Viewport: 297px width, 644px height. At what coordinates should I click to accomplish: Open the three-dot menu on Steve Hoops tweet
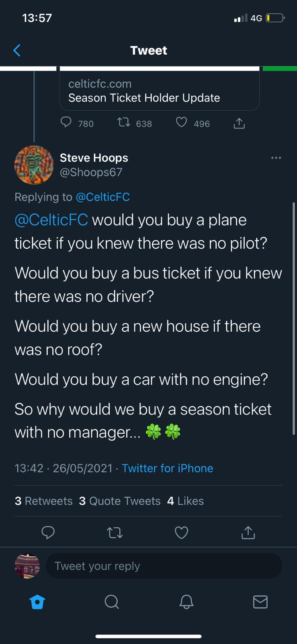click(x=276, y=158)
